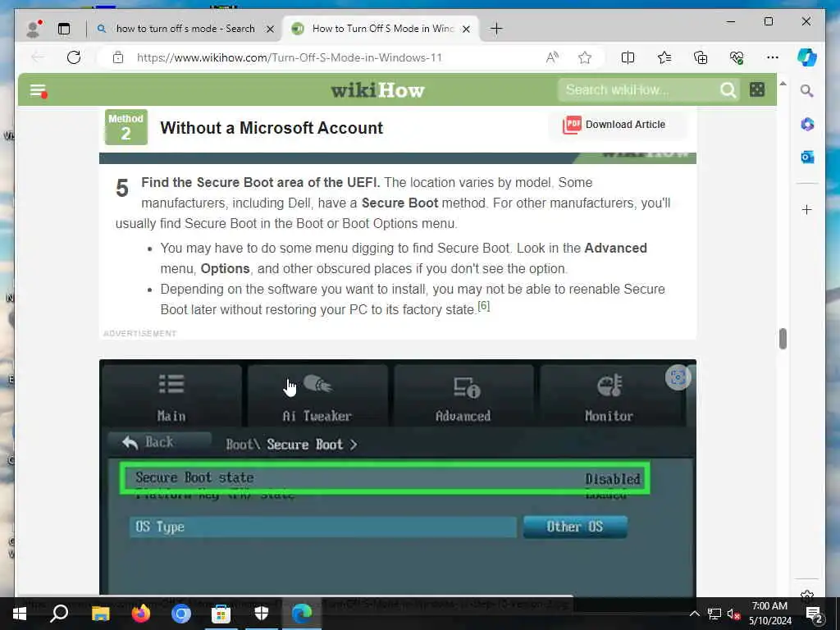Open notification center icon
840x630 pixels.
click(815, 614)
